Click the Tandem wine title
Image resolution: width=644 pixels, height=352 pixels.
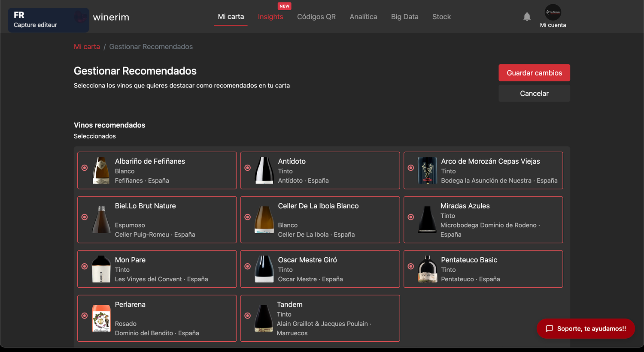(290, 304)
